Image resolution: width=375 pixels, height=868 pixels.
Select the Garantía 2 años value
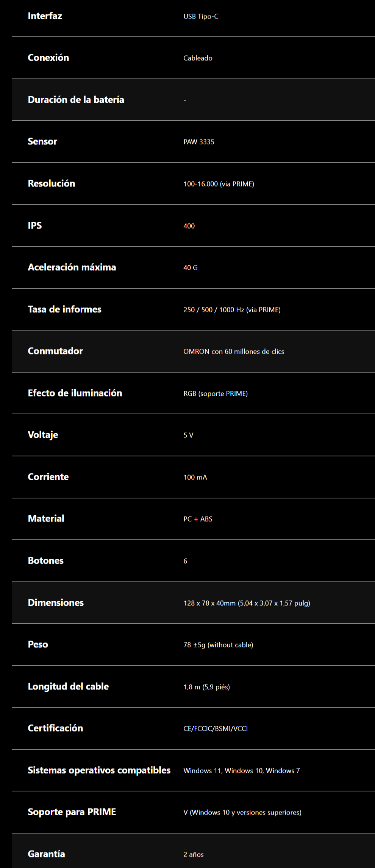click(x=193, y=854)
